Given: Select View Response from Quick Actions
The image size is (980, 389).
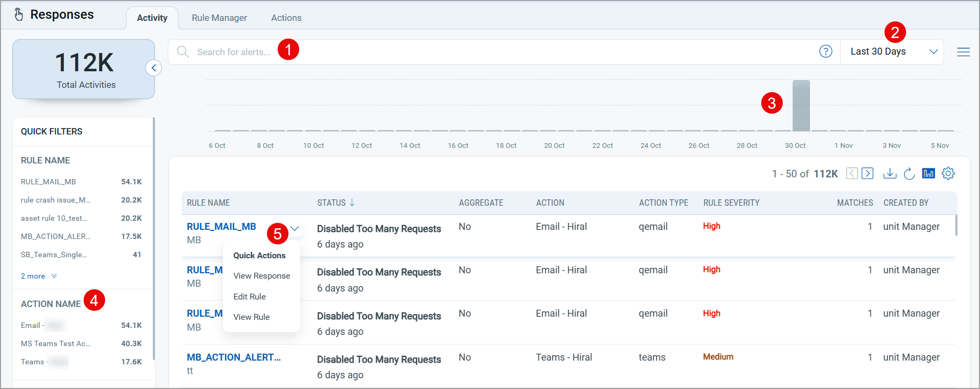Looking at the screenshot, I should click(262, 276).
